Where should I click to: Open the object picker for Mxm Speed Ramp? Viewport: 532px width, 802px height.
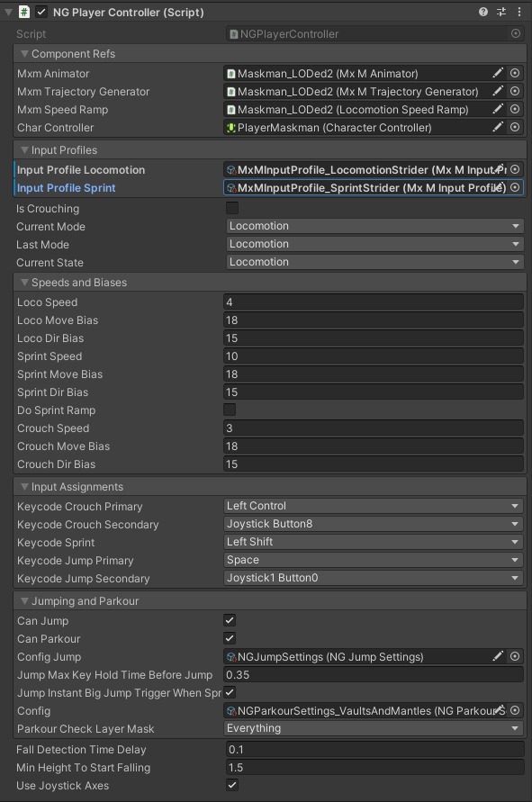514,109
